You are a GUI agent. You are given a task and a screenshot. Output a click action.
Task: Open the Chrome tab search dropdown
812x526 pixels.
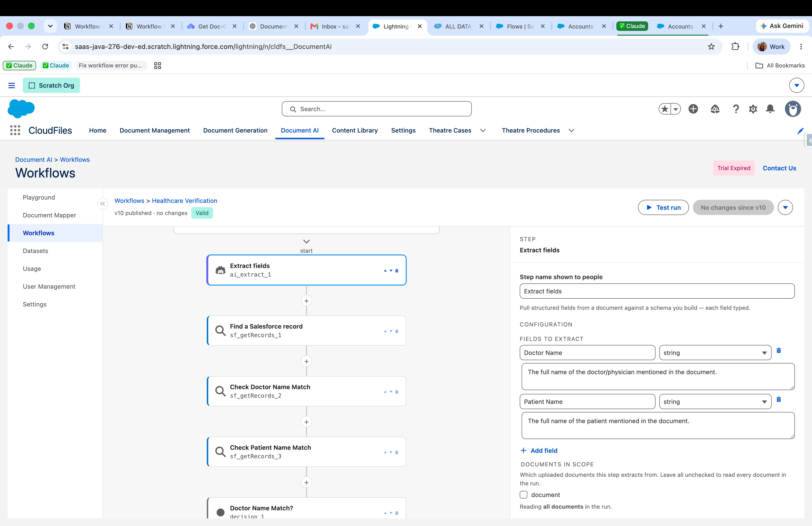tap(50, 26)
